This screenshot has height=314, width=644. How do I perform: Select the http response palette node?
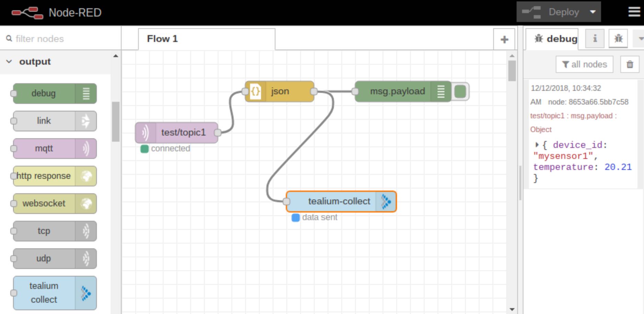(55, 176)
